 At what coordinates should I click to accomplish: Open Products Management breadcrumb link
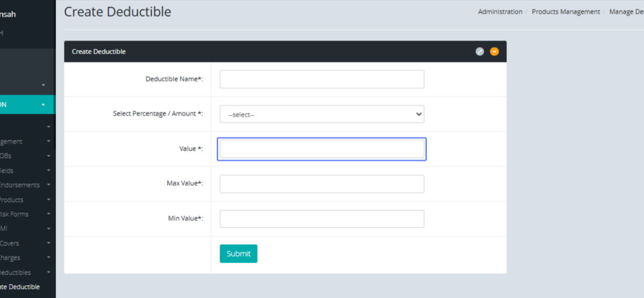pos(566,12)
